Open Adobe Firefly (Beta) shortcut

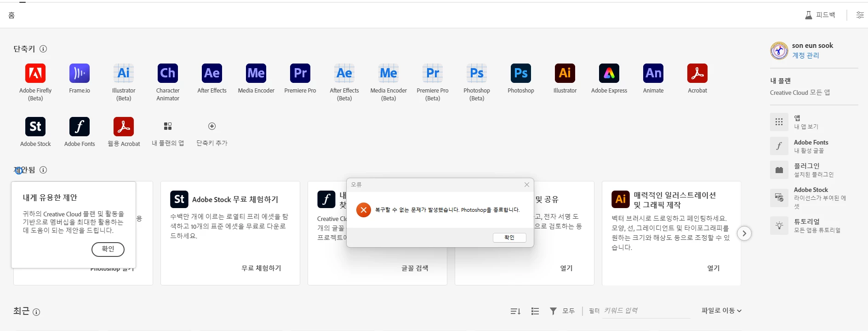click(35, 73)
